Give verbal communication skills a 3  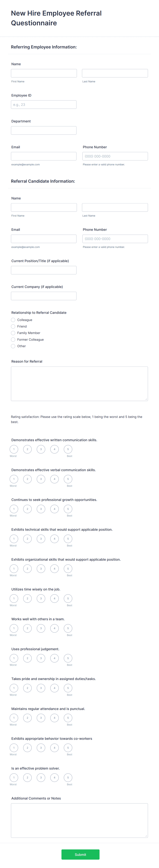click(x=41, y=479)
